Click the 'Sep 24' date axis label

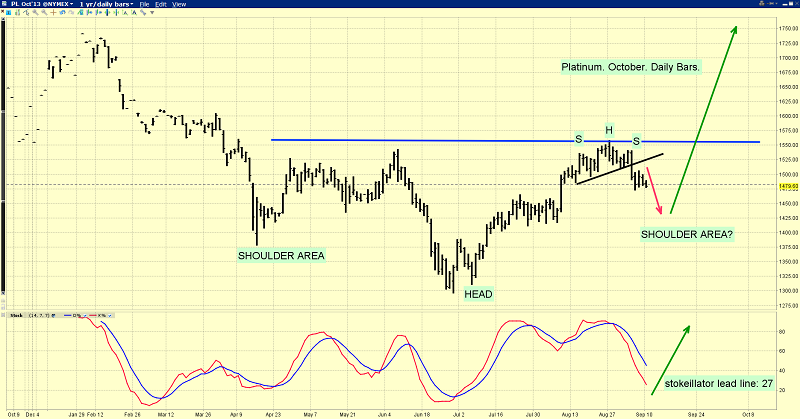pos(697,414)
